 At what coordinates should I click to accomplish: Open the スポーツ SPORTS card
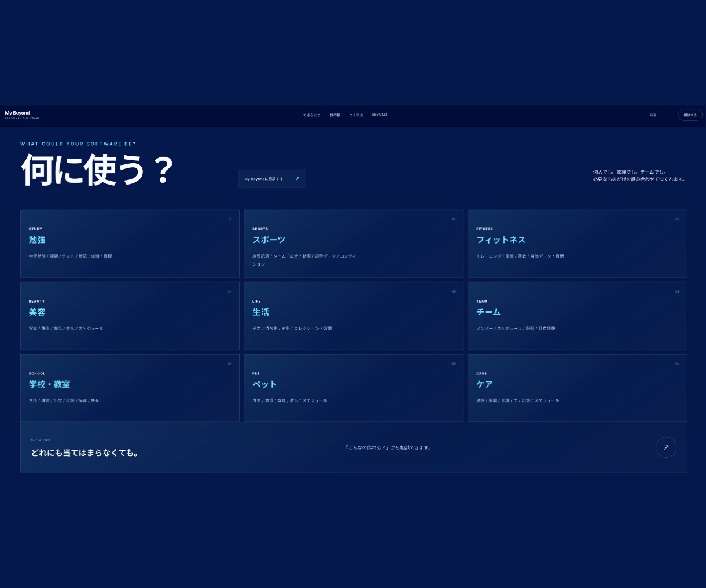pos(354,244)
